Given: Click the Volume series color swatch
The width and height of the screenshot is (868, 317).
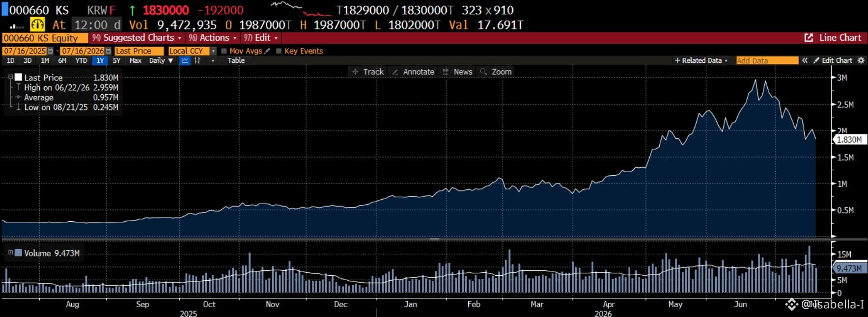Looking at the screenshot, I should [x=19, y=253].
